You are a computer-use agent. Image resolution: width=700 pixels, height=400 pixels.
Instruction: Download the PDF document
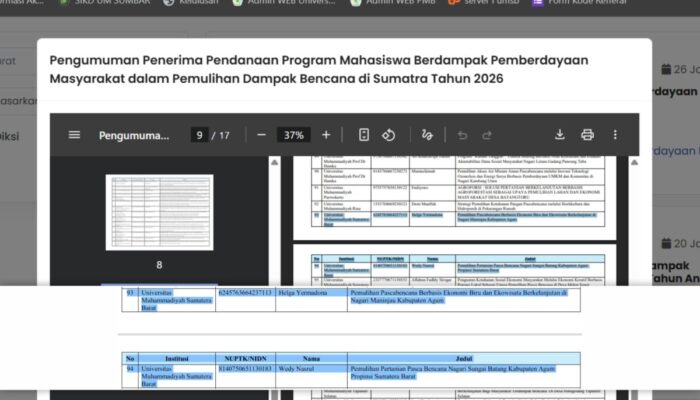tap(560, 135)
